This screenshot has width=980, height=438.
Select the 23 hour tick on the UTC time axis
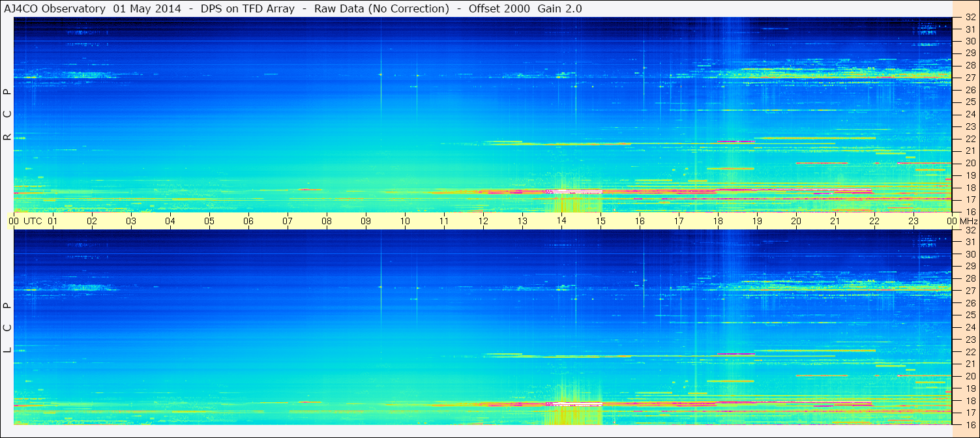click(x=913, y=221)
